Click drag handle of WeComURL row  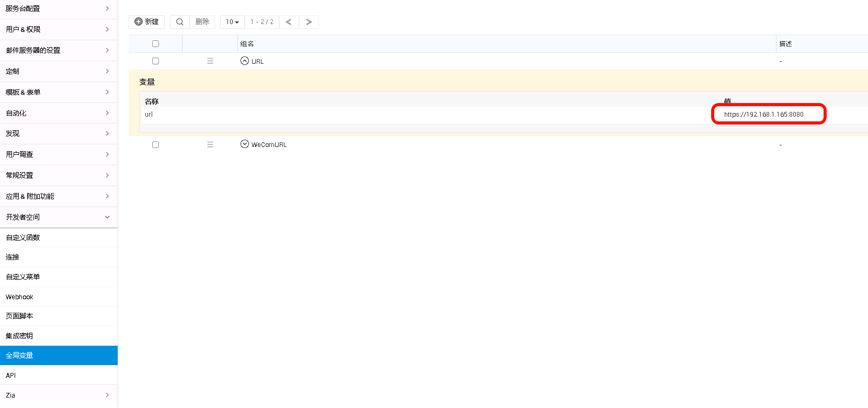[210, 145]
